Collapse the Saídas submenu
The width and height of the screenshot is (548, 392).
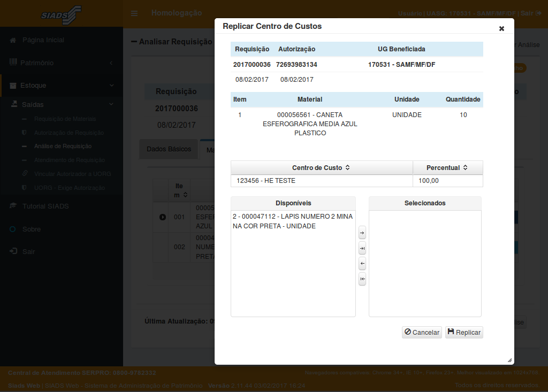click(61, 104)
